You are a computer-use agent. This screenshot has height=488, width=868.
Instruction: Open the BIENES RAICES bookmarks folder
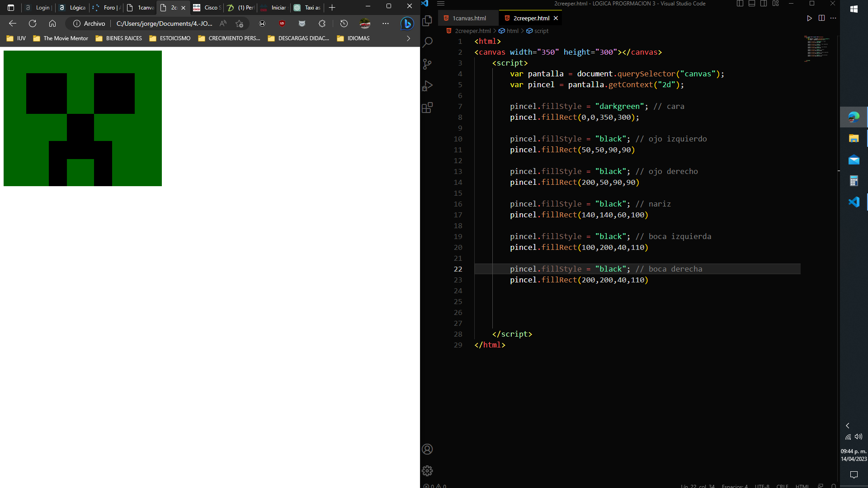[119, 38]
